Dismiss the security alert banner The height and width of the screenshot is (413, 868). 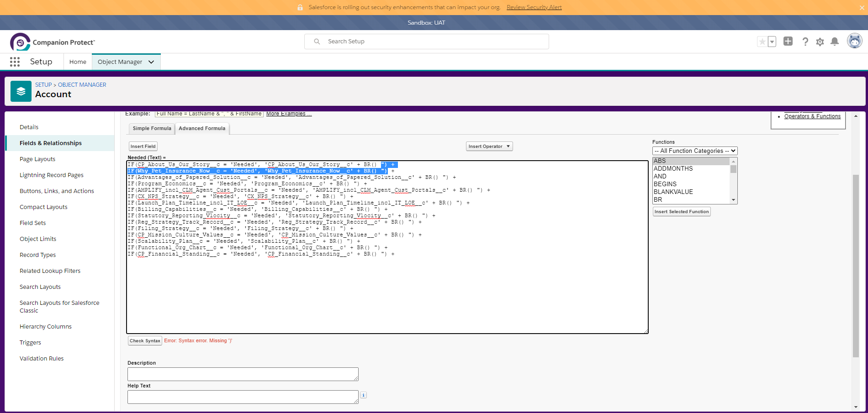862,7
